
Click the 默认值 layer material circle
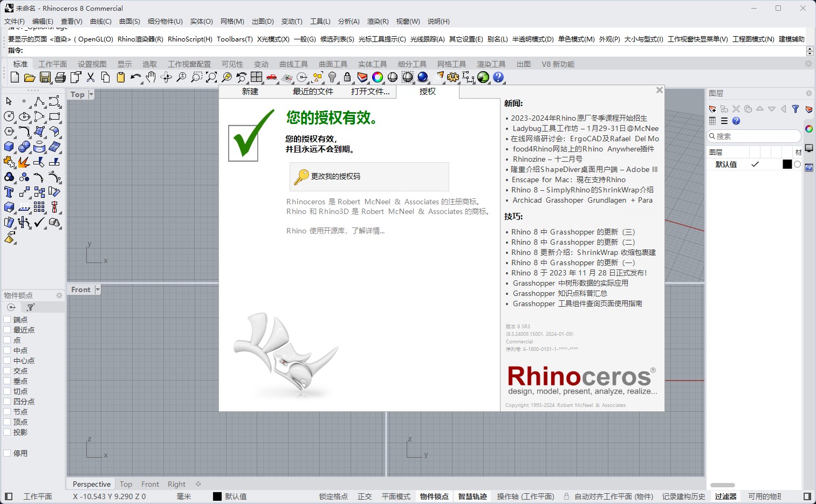click(x=797, y=164)
